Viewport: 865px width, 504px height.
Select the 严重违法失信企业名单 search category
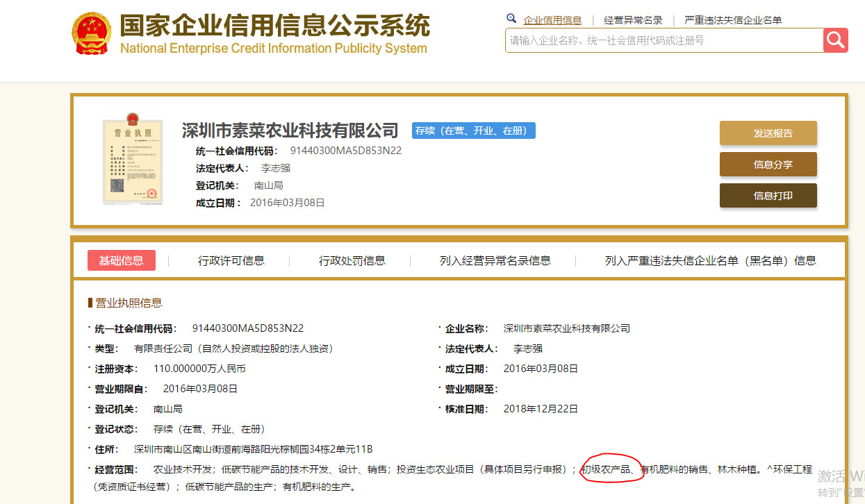733,20
